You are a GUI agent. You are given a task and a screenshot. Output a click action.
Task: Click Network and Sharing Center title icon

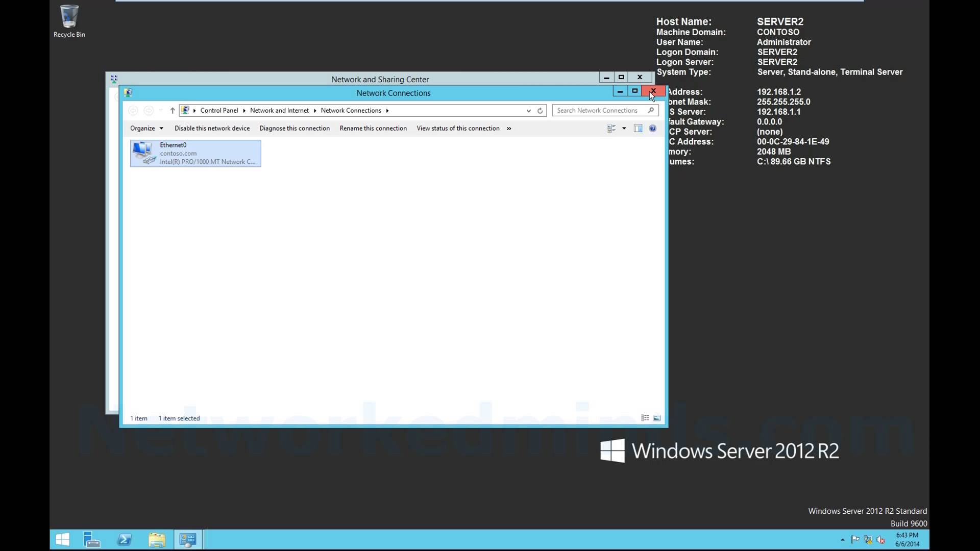114,79
